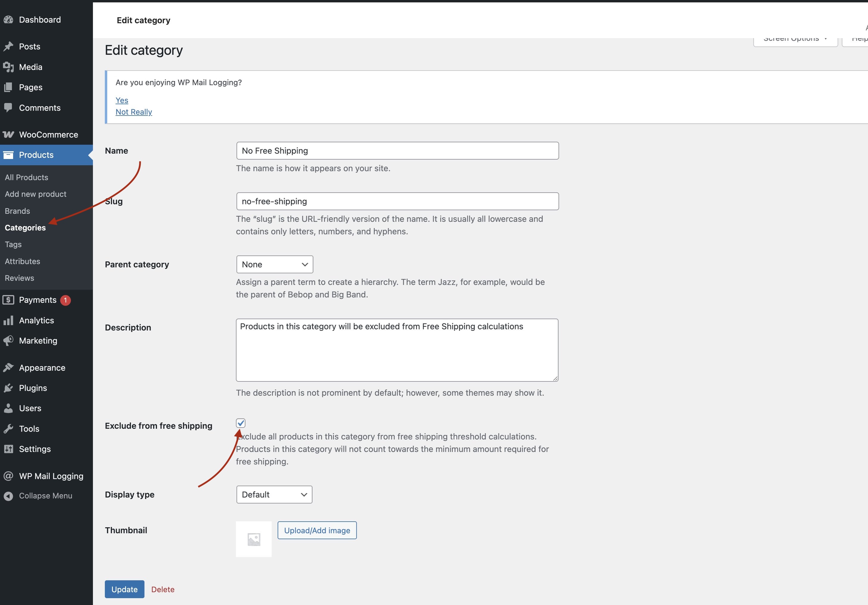Click the Upload/Add image button
Image resolution: width=868 pixels, height=605 pixels.
click(x=317, y=531)
